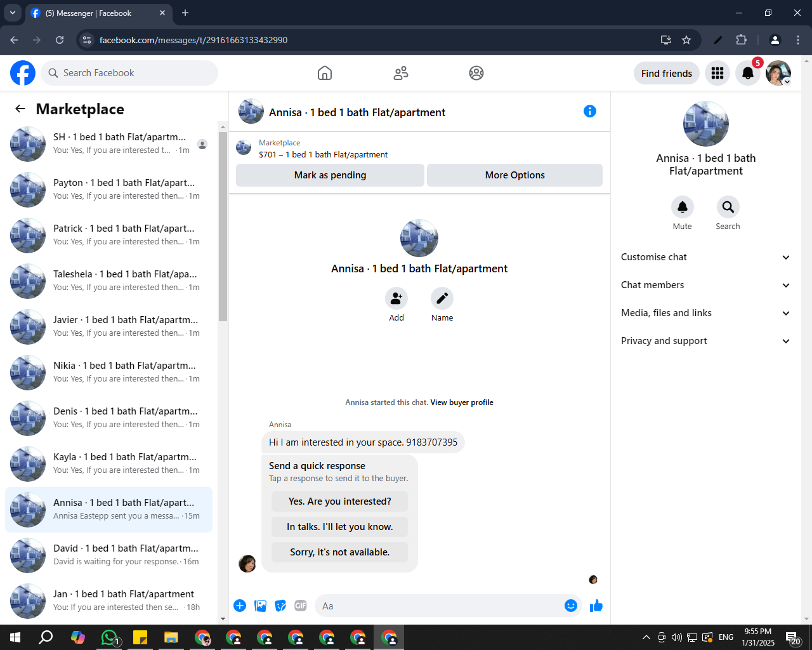Expand the Chat members section

coord(706,285)
